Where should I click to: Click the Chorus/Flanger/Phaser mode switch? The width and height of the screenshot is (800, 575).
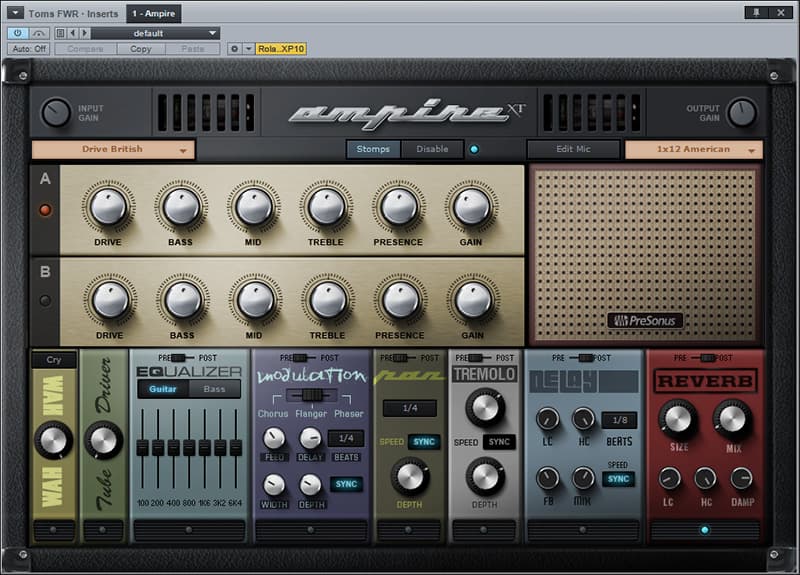click(x=312, y=395)
